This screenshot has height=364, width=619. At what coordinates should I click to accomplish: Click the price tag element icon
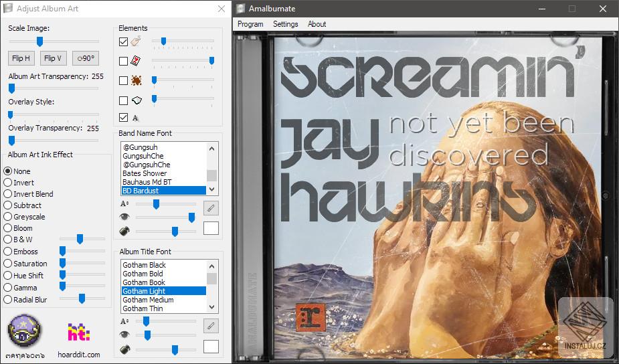point(136,41)
